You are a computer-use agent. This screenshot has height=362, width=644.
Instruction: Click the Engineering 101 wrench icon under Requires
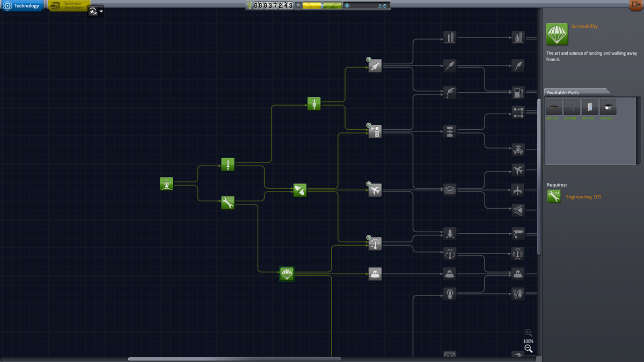554,196
